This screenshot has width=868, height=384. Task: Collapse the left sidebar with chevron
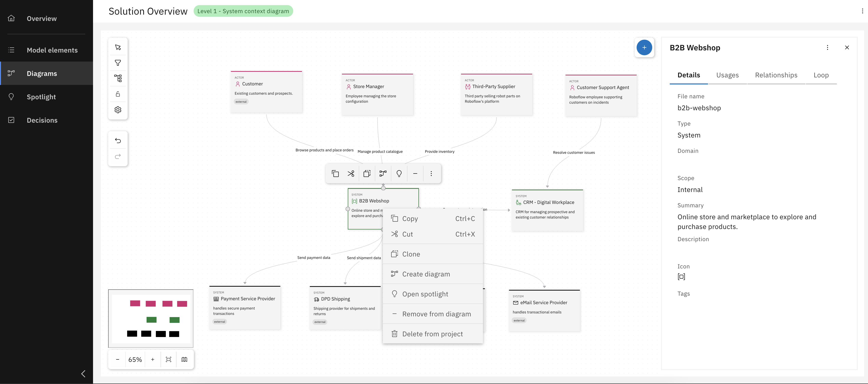click(x=83, y=374)
